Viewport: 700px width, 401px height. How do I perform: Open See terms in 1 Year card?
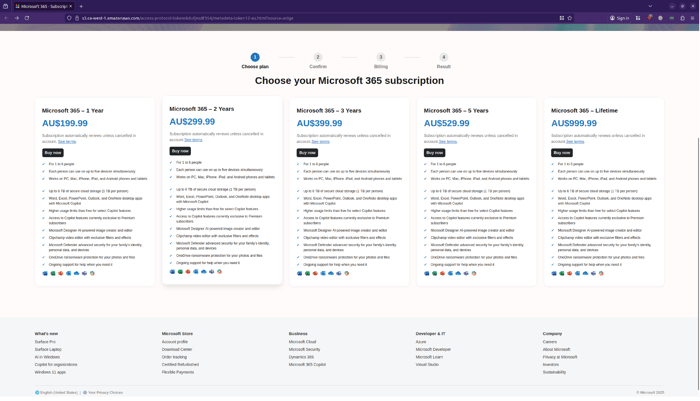(x=67, y=142)
